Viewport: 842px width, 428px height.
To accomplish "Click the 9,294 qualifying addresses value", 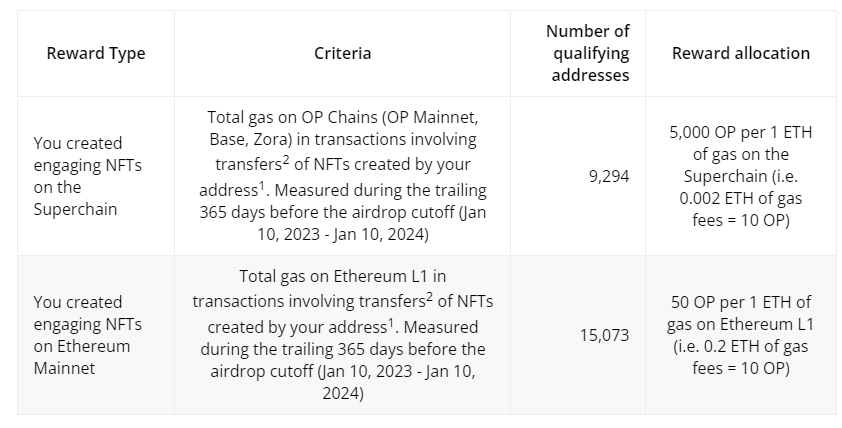I will [609, 176].
